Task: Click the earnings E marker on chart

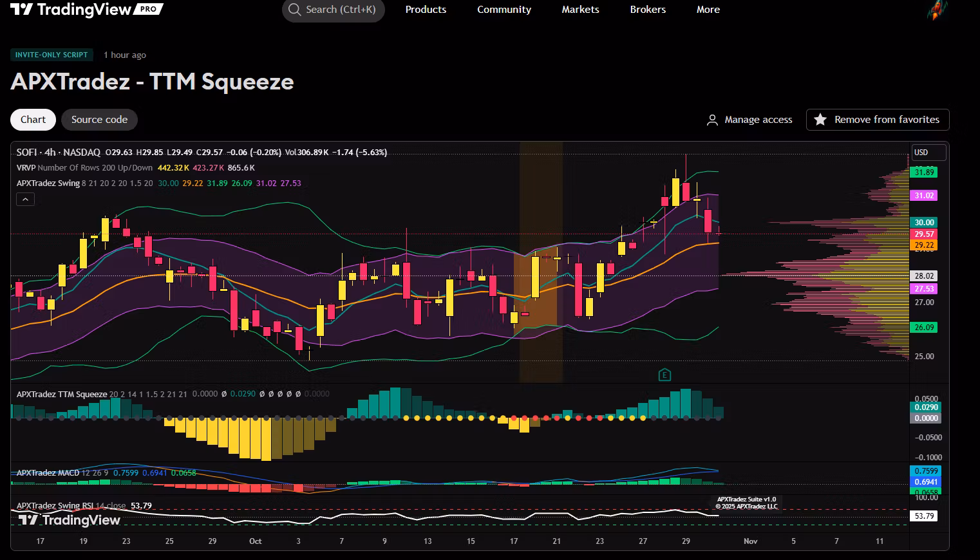Action: click(664, 375)
